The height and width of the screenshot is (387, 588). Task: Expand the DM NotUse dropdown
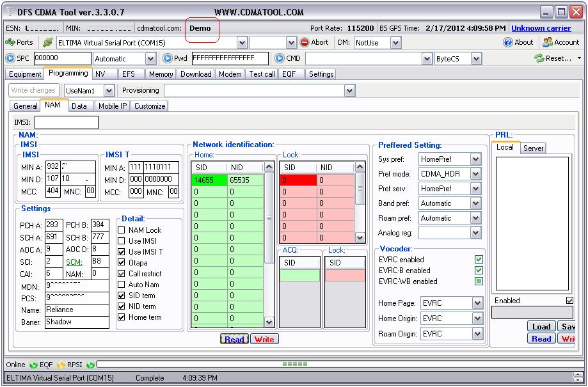click(x=395, y=43)
